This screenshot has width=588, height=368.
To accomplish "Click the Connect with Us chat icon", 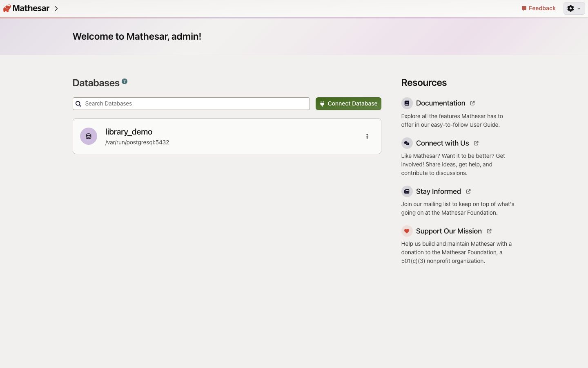I will click(x=407, y=143).
